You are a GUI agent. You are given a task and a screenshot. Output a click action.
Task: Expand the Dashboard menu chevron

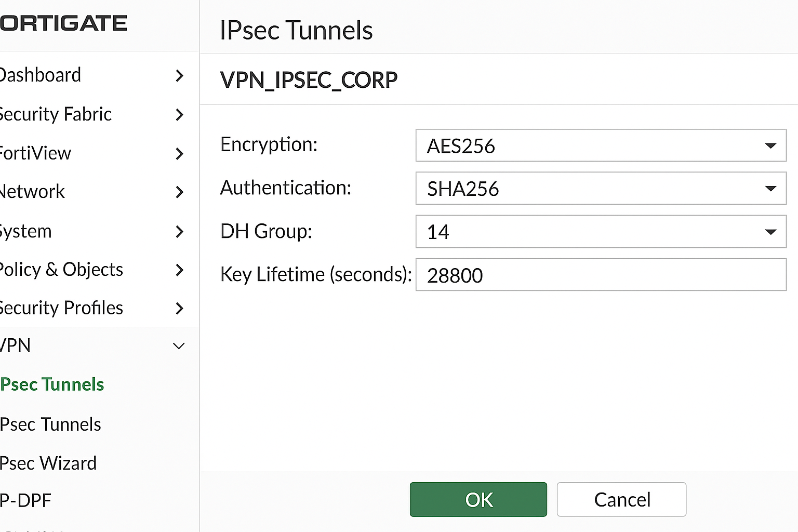click(x=179, y=76)
